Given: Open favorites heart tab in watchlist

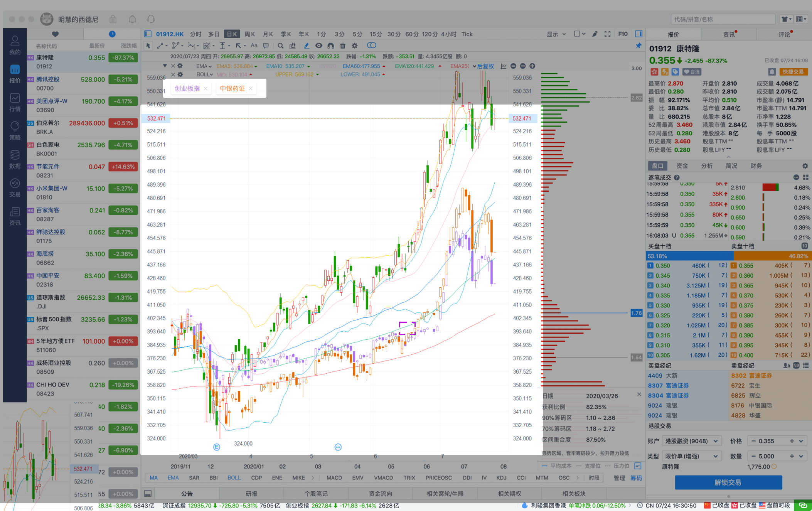Looking at the screenshot, I should point(55,34).
